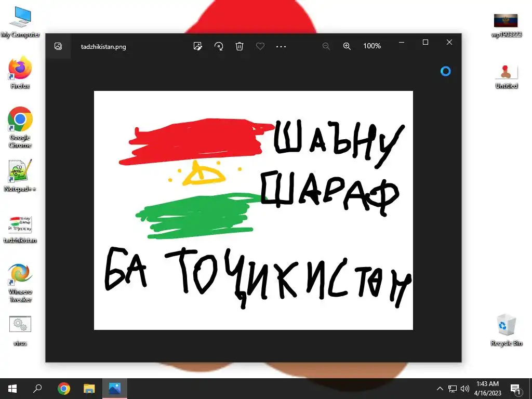The height and width of the screenshot is (399, 532).
Task: Open the Action Center notifications icon
Action: (516, 389)
